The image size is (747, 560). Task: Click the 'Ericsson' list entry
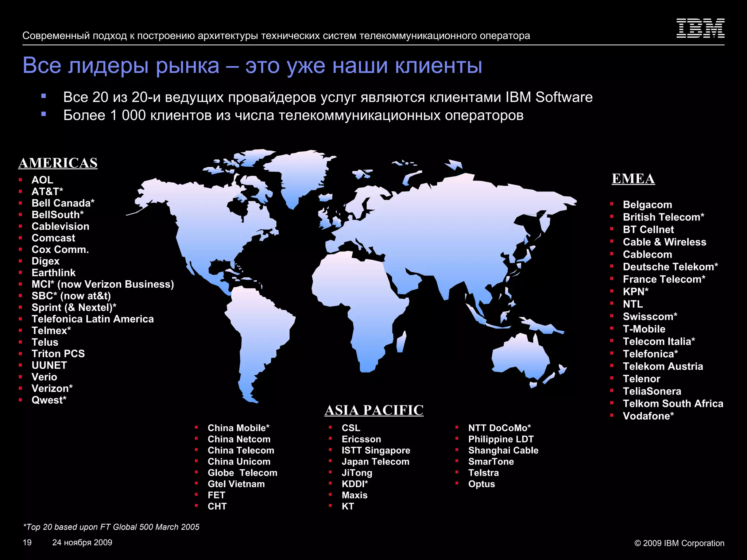coord(361,439)
